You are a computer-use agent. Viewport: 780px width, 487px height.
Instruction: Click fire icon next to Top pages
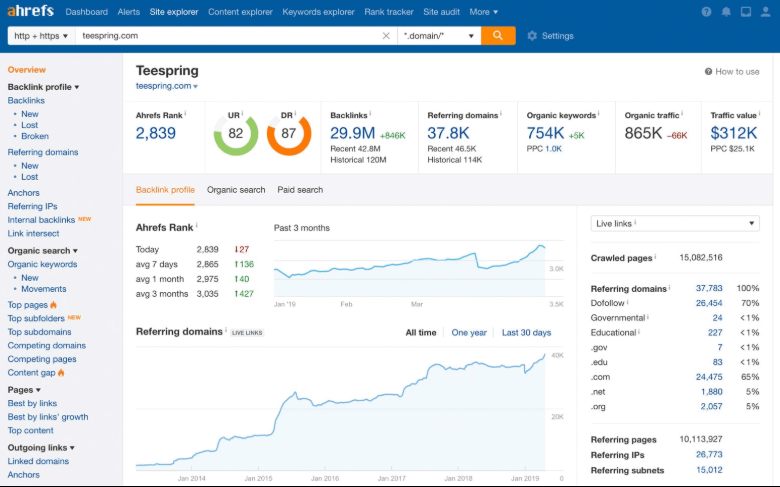(53, 304)
